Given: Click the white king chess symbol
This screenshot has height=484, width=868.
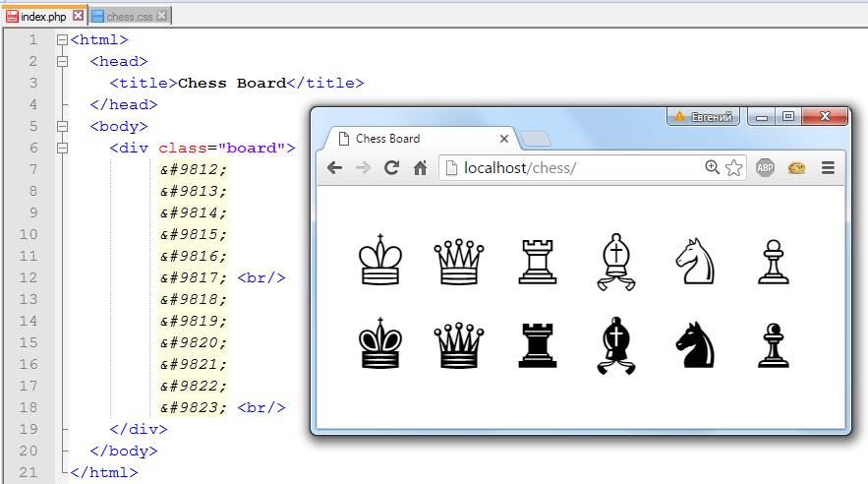Looking at the screenshot, I should click(380, 259).
